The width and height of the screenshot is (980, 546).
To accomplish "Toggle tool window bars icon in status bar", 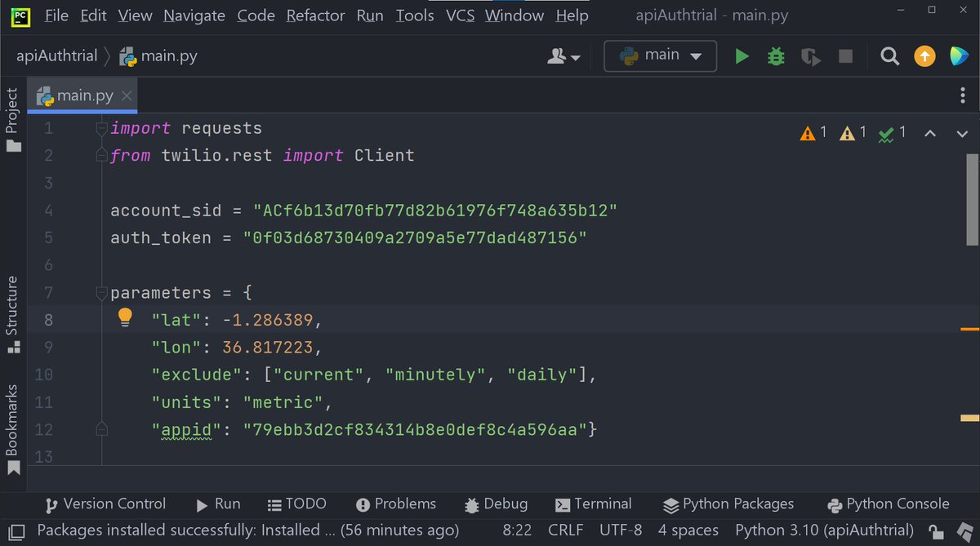I will [17, 530].
